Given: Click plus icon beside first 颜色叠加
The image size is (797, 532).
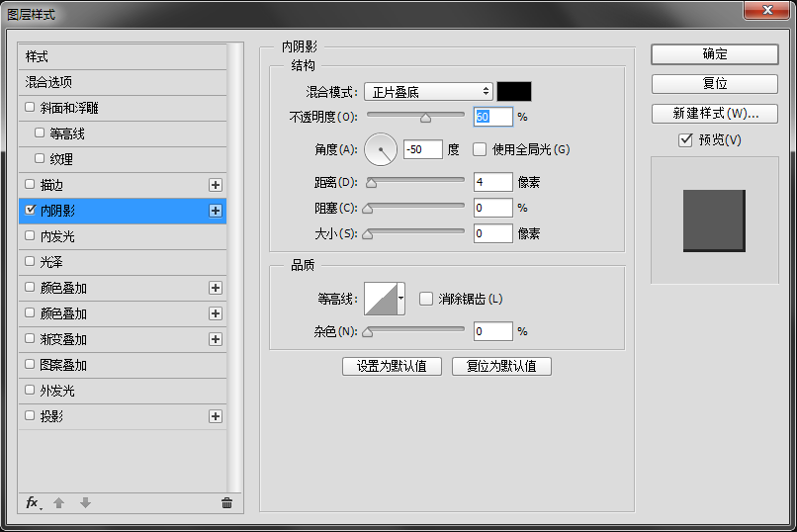Looking at the screenshot, I should (x=216, y=288).
